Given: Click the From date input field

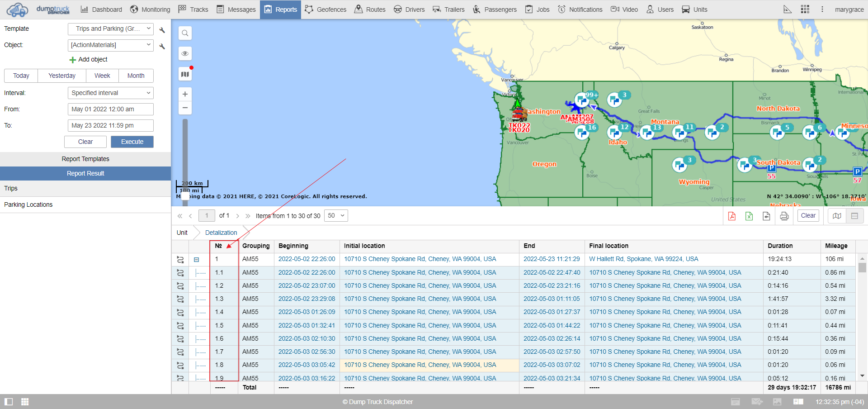Looking at the screenshot, I should click(110, 109).
